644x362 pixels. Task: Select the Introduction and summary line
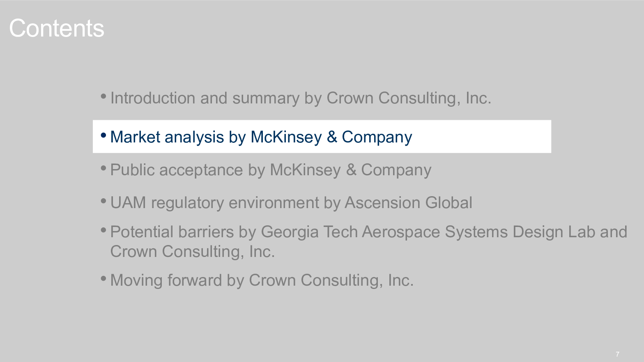click(301, 98)
